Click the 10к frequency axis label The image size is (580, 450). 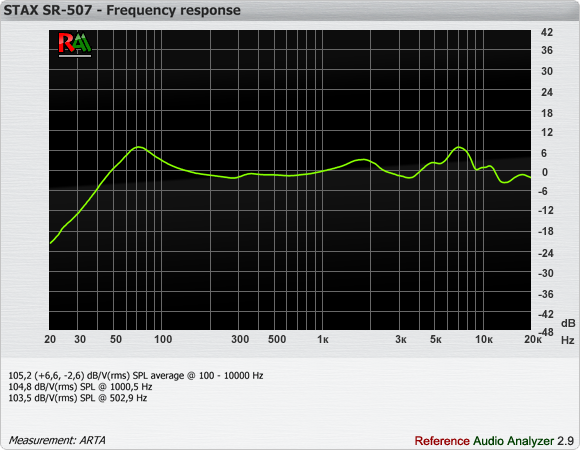[x=483, y=339]
